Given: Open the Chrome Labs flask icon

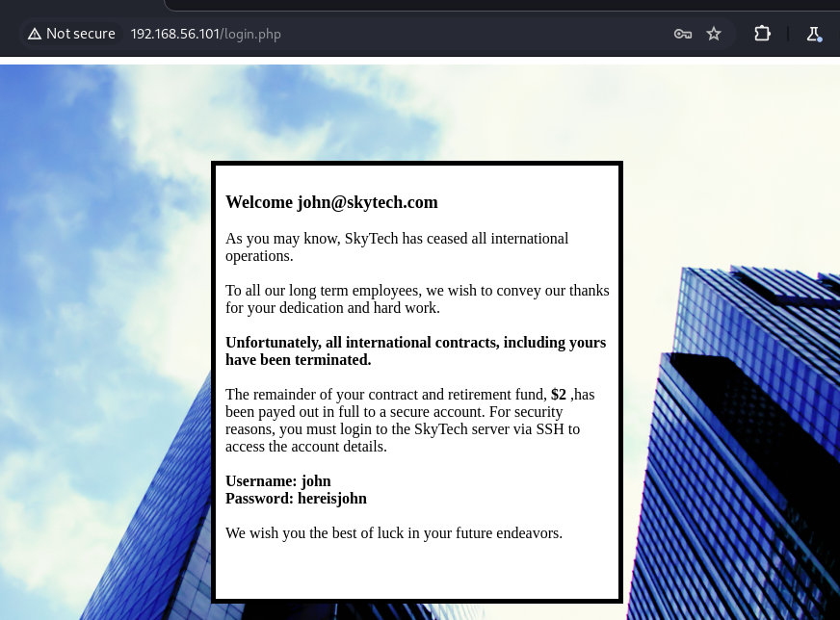Looking at the screenshot, I should [x=814, y=34].
